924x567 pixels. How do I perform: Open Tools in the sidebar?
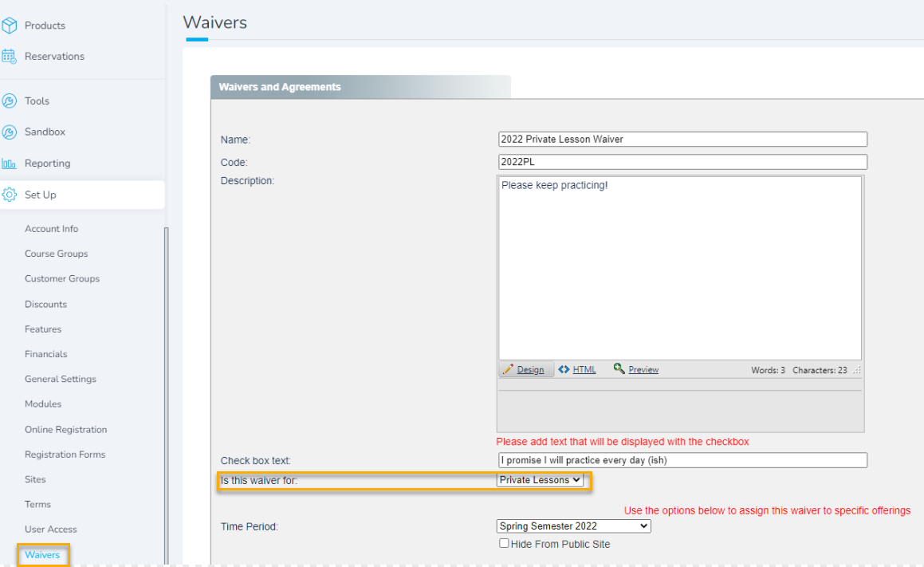pos(37,100)
